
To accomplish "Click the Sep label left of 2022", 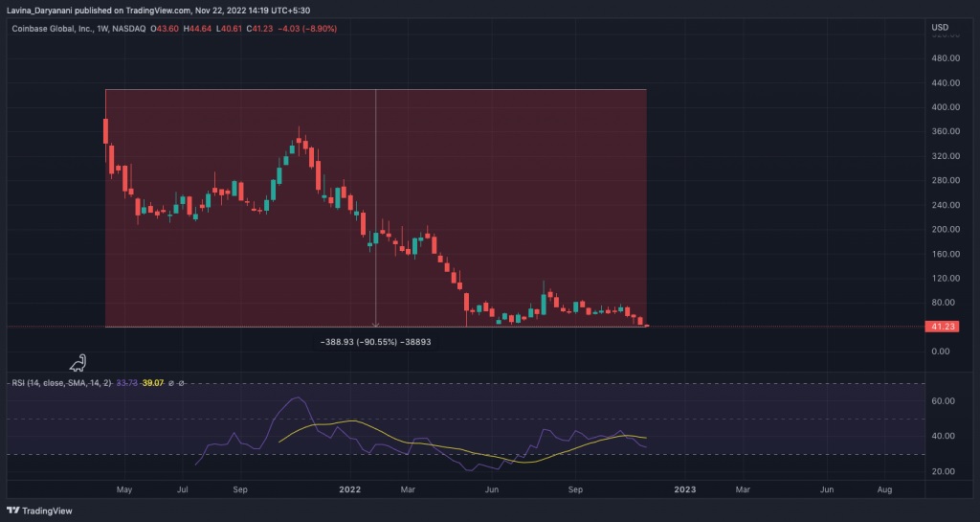I will (x=240, y=489).
